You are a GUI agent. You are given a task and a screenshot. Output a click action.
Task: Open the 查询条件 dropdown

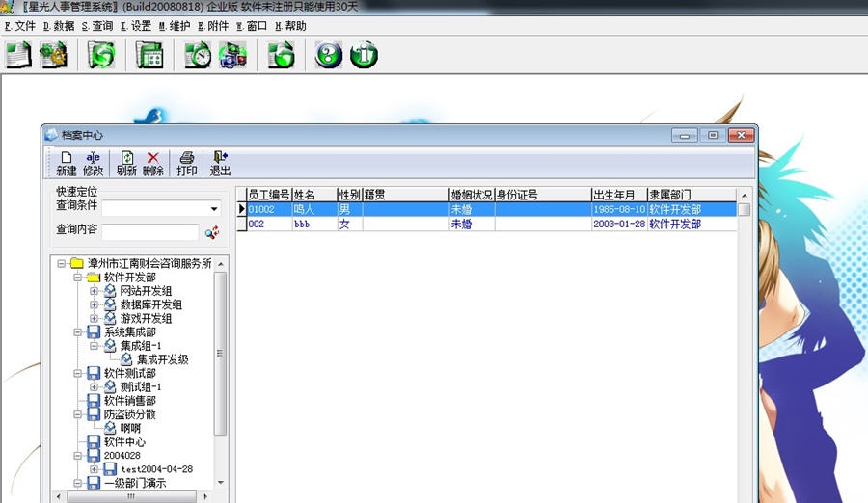(214, 208)
